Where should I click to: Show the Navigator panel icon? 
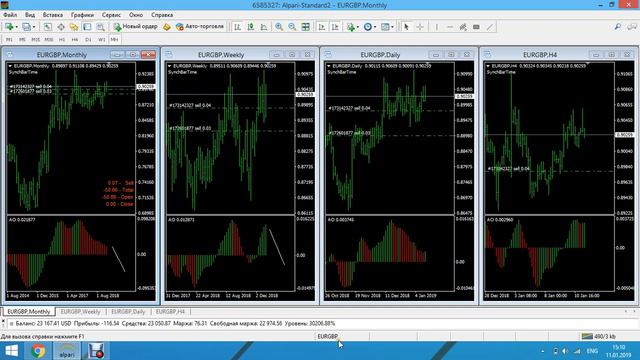pos(74,27)
